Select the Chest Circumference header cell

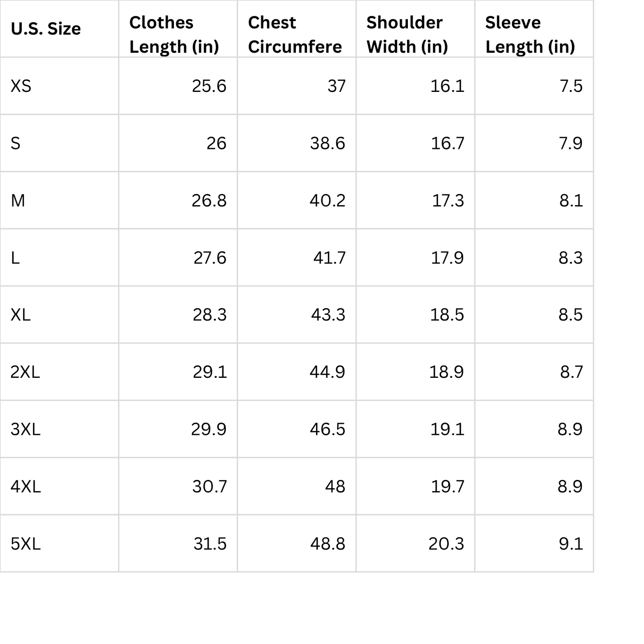pos(297,29)
